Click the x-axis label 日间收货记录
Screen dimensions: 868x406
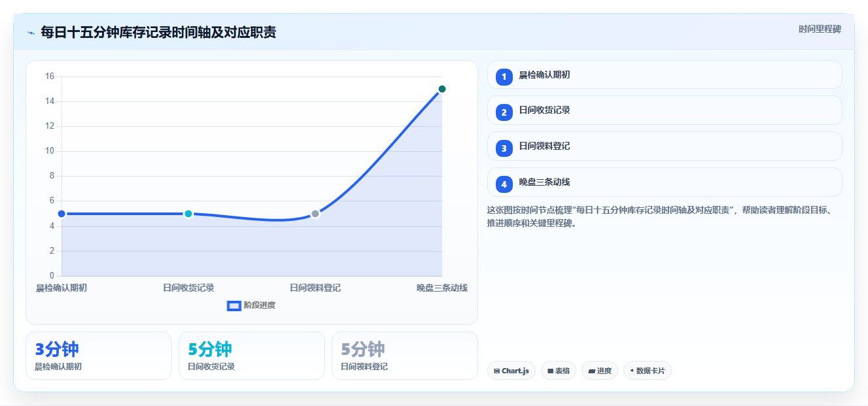[188, 288]
